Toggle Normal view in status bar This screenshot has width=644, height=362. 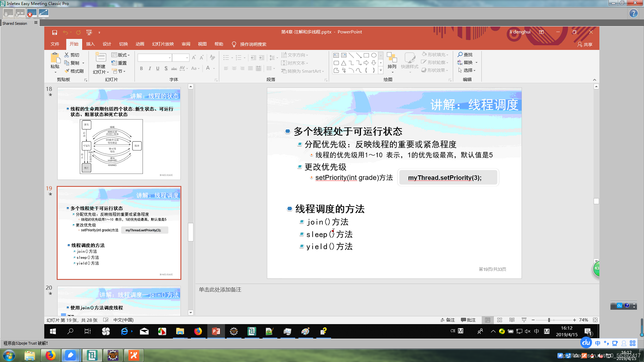coord(487,320)
